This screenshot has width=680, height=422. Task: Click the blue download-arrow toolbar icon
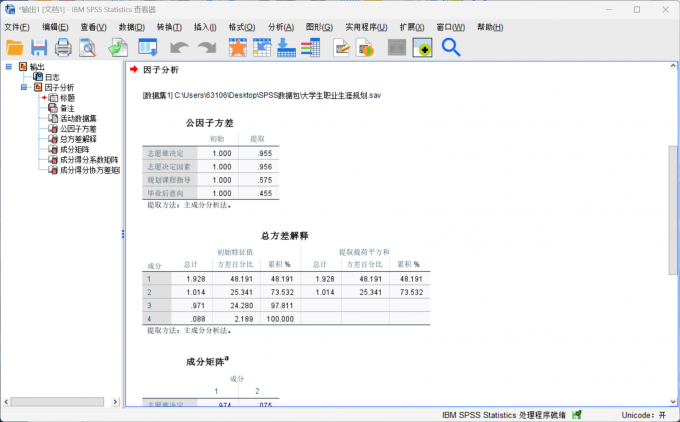pos(286,48)
